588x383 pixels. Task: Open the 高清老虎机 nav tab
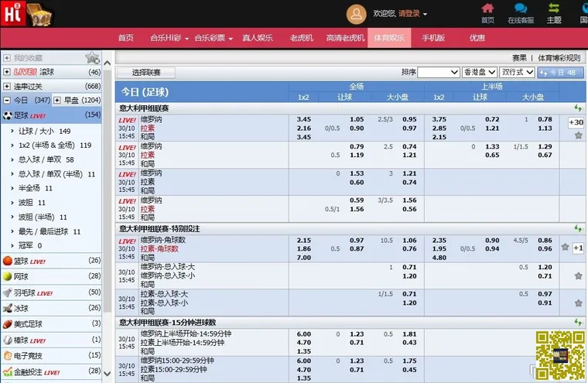click(345, 38)
